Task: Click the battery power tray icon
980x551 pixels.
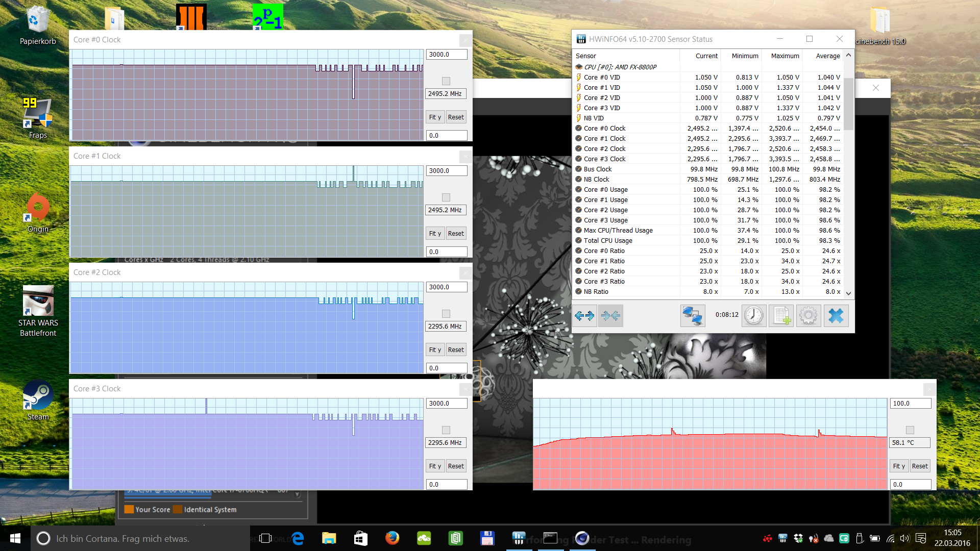Action: coord(875,538)
